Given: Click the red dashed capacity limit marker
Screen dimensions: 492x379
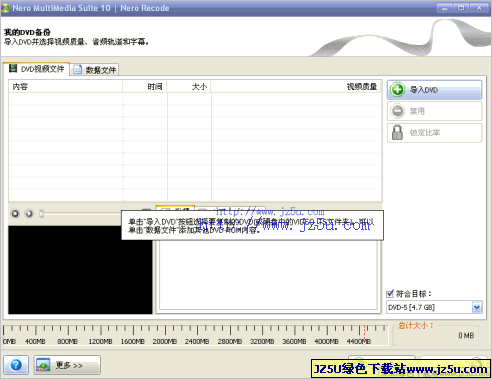Looking at the screenshot, I should [x=364, y=334].
